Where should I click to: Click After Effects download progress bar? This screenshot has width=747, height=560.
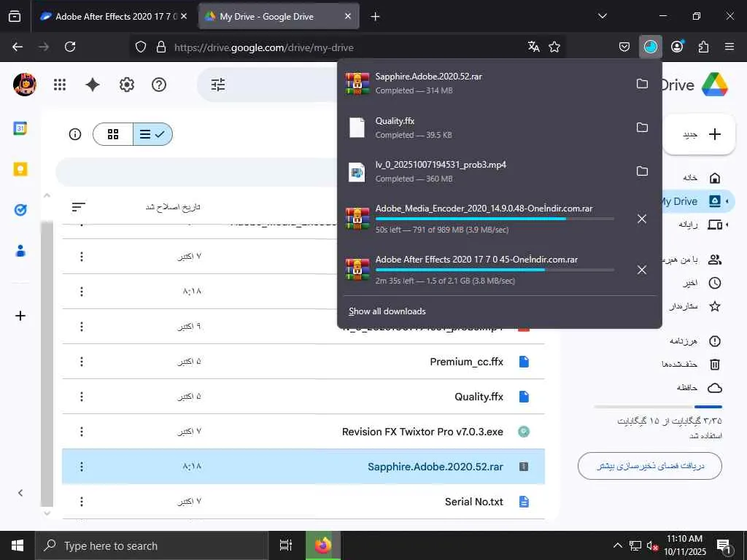pyautogui.click(x=495, y=270)
